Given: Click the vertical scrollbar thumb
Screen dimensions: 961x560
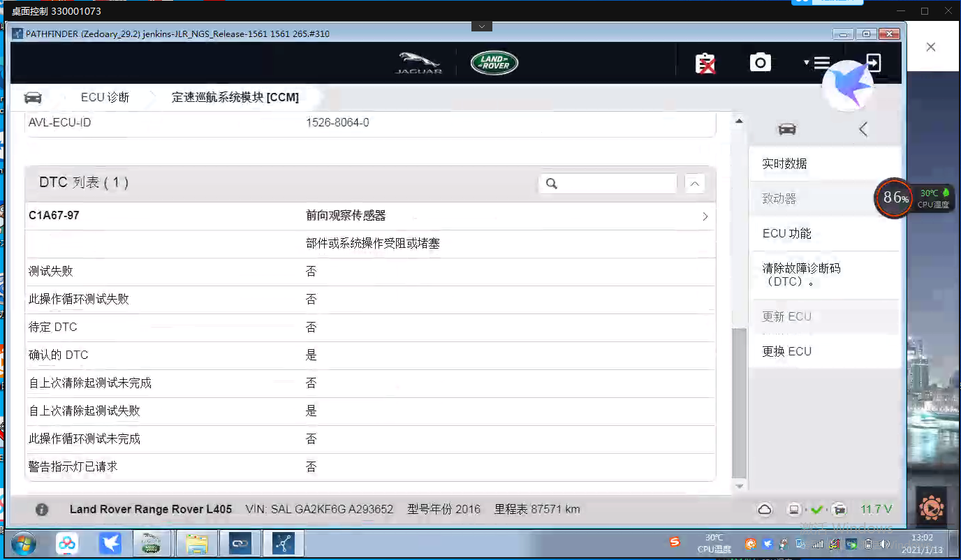Looking at the screenshot, I should click(739, 404).
